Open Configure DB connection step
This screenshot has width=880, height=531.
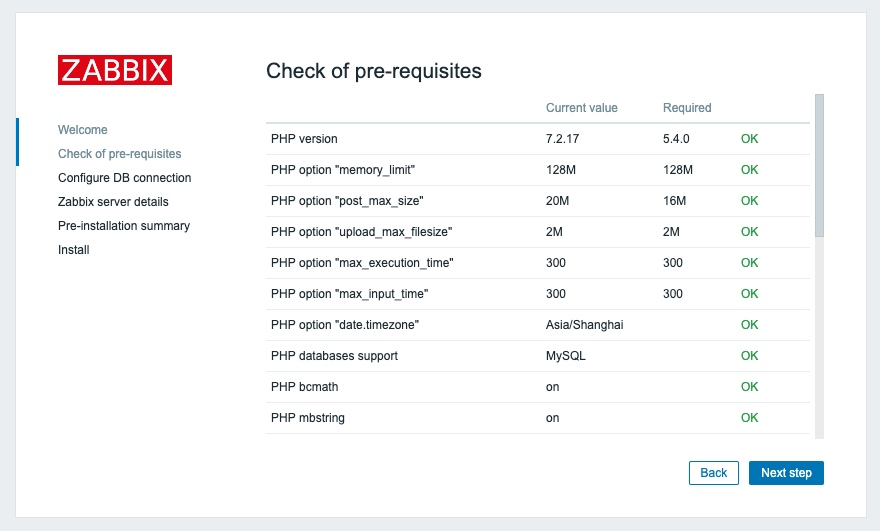point(124,178)
